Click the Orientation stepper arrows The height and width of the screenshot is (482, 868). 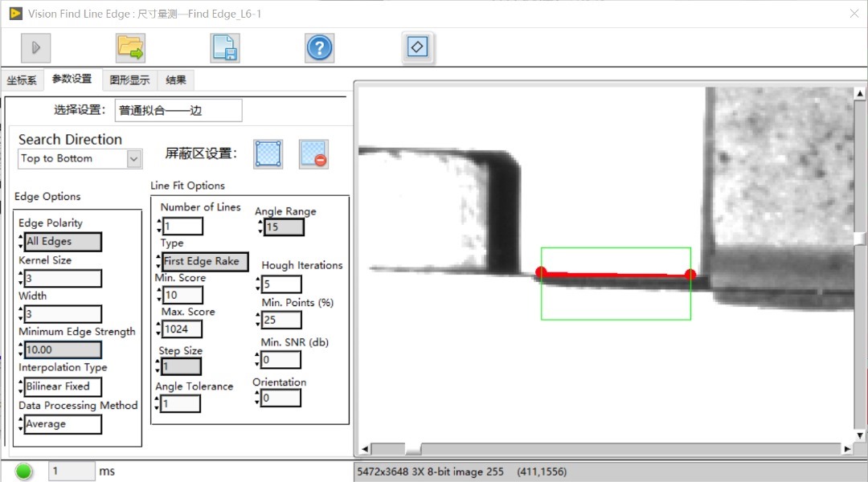pyautogui.click(x=257, y=398)
